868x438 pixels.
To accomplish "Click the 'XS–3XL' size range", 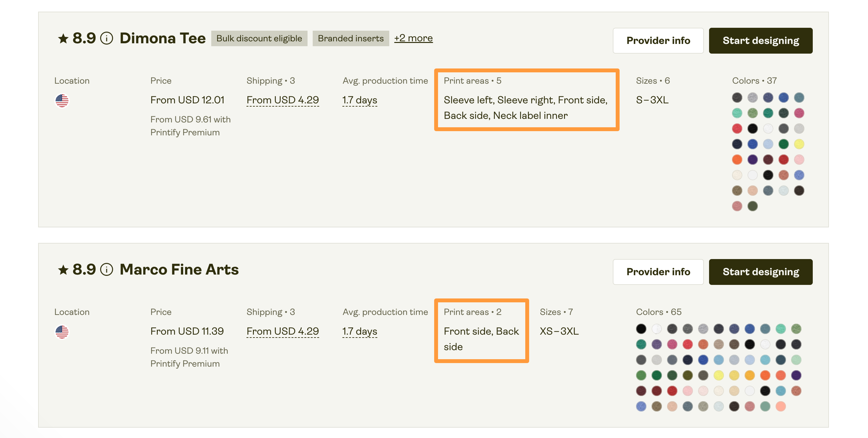I will pyautogui.click(x=559, y=331).
